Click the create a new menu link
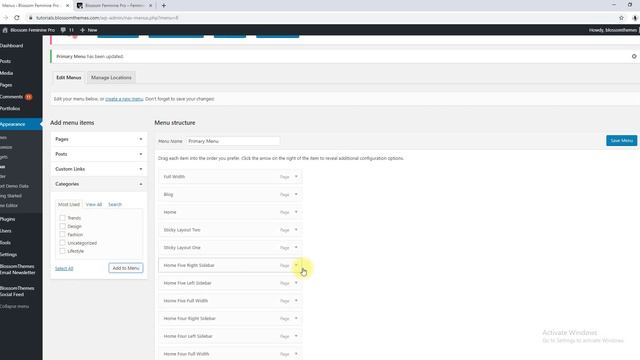 (x=124, y=99)
